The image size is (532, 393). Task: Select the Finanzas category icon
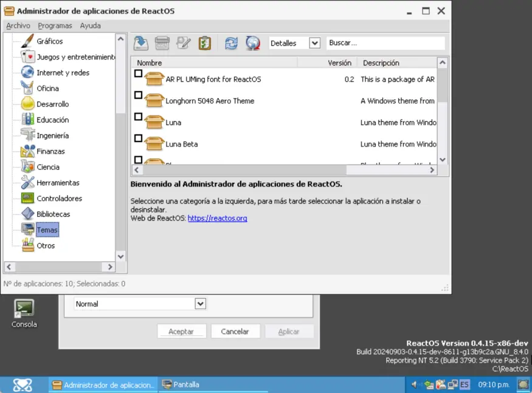(x=27, y=151)
